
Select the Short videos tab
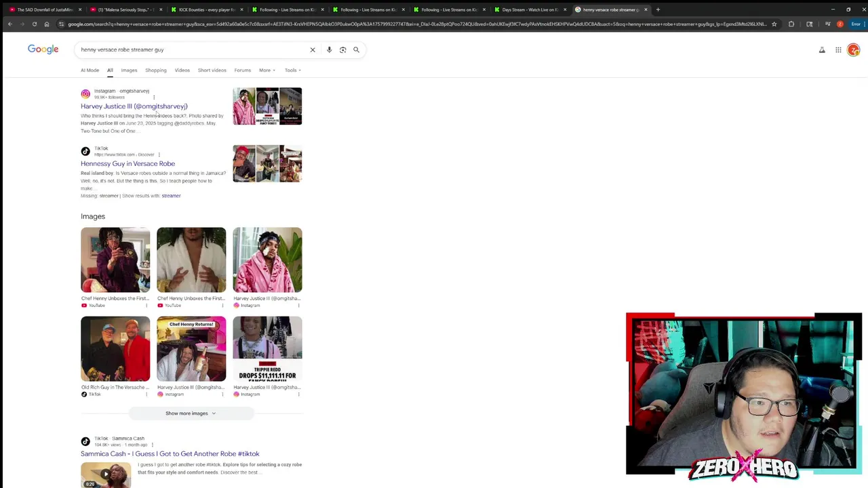[212, 70]
